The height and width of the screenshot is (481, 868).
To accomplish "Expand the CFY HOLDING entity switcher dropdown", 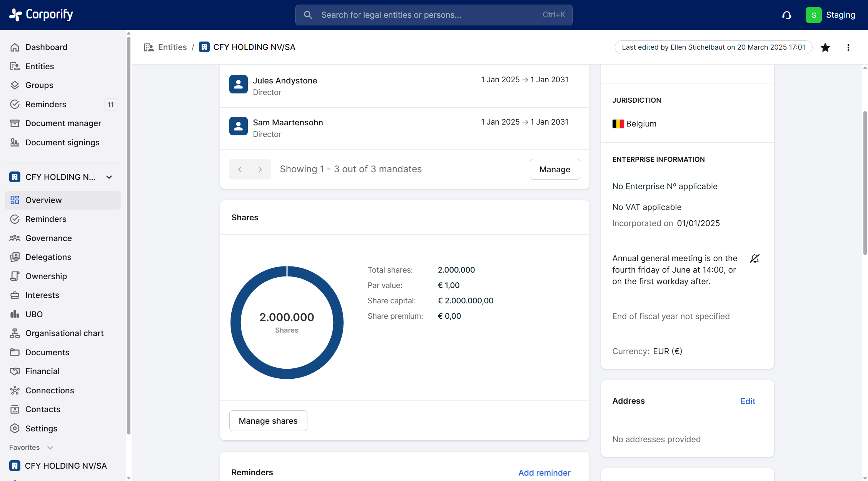I will (109, 177).
